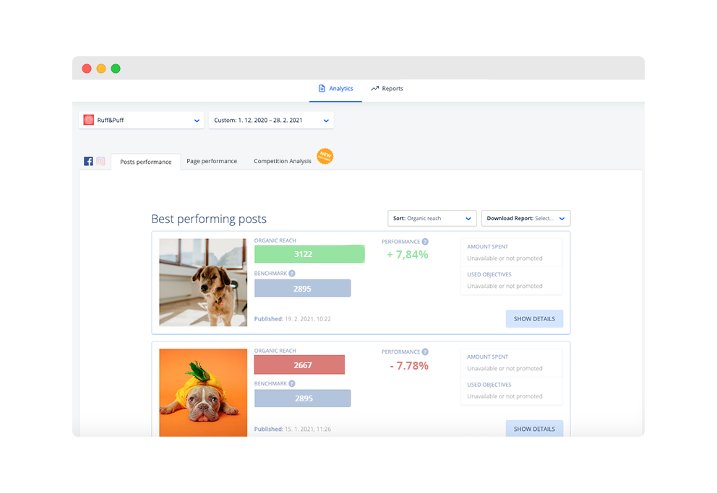Click the Sort dropdown chevron arrow

(468, 219)
